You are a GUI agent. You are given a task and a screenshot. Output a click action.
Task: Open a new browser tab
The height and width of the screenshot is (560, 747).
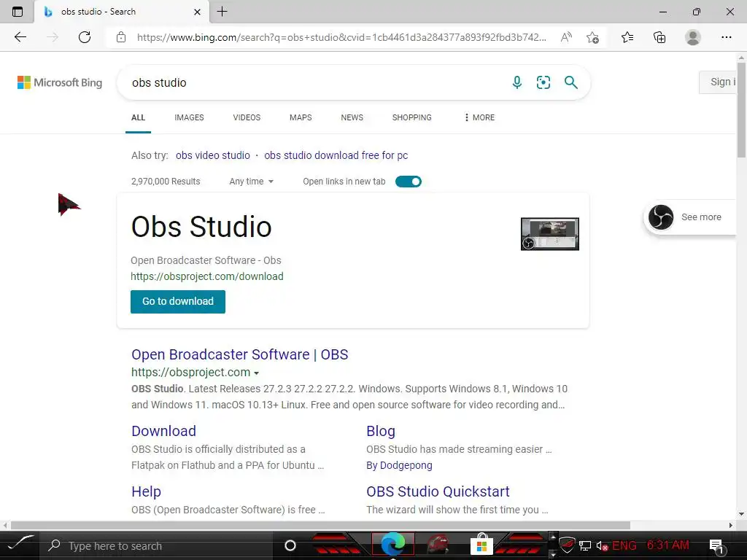click(222, 12)
